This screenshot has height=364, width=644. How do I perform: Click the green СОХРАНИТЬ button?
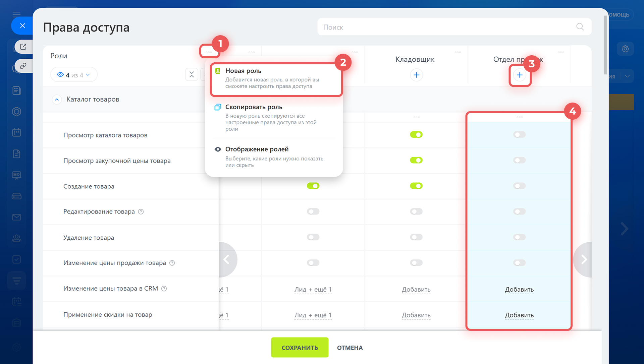tap(300, 348)
